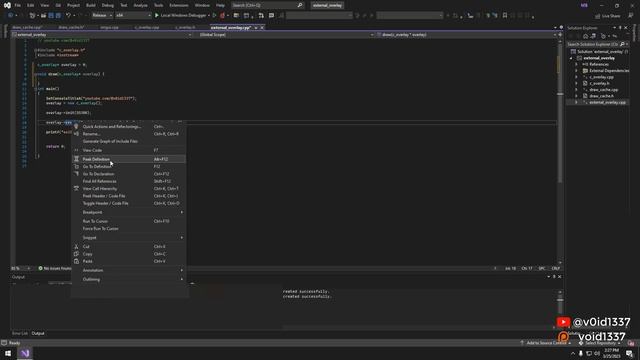Screen dimensions: 640x360
Task: Expand the Snippet submenu
Action: [128, 238]
